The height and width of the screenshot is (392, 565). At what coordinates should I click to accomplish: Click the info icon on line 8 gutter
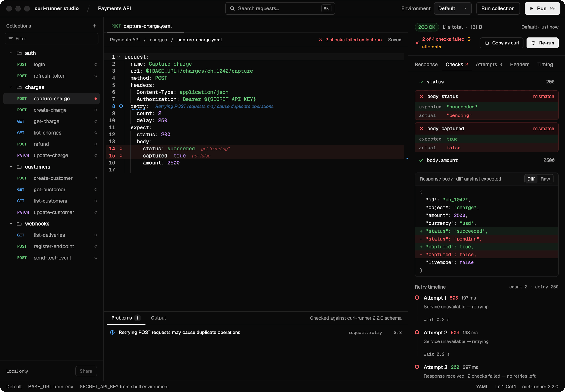pyautogui.click(x=121, y=106)
